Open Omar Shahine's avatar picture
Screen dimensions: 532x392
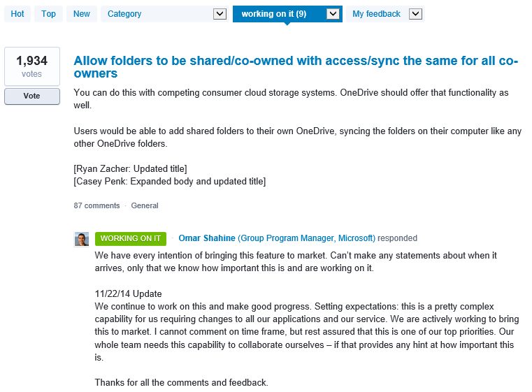click(82, 239)
